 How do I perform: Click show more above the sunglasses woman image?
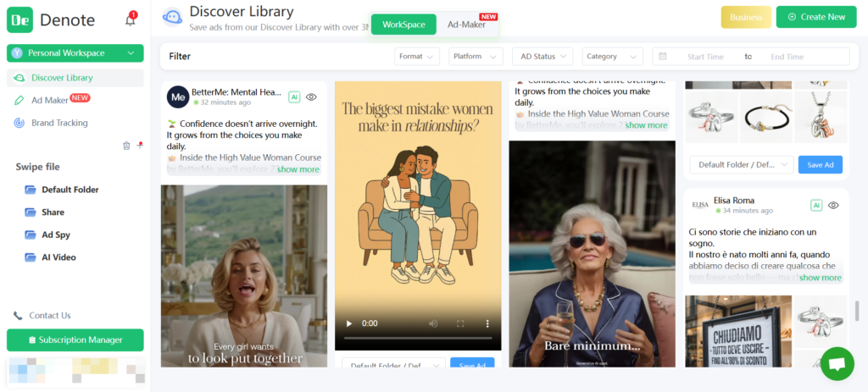click(x=647, y=125)
